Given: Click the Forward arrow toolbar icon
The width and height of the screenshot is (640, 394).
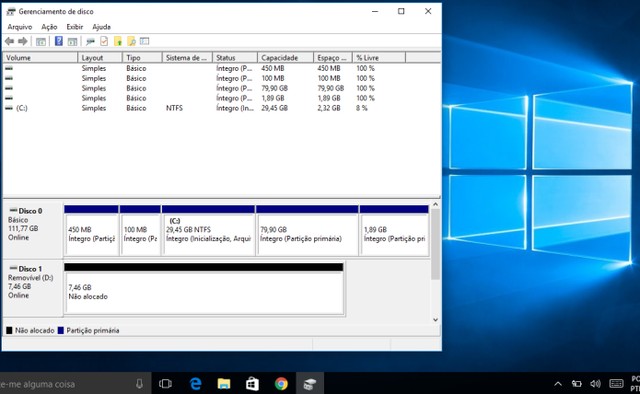Looking at the screenshot, I should pyautogui.click(x=23, y=41).
